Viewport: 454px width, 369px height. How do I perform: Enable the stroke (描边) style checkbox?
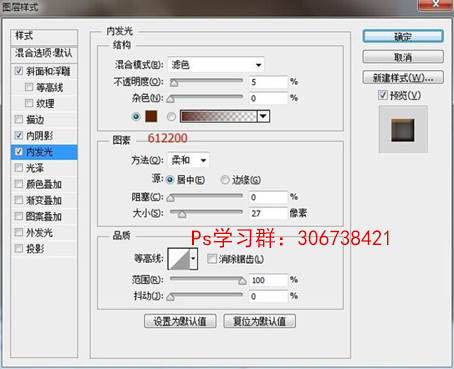pos(19,119)
